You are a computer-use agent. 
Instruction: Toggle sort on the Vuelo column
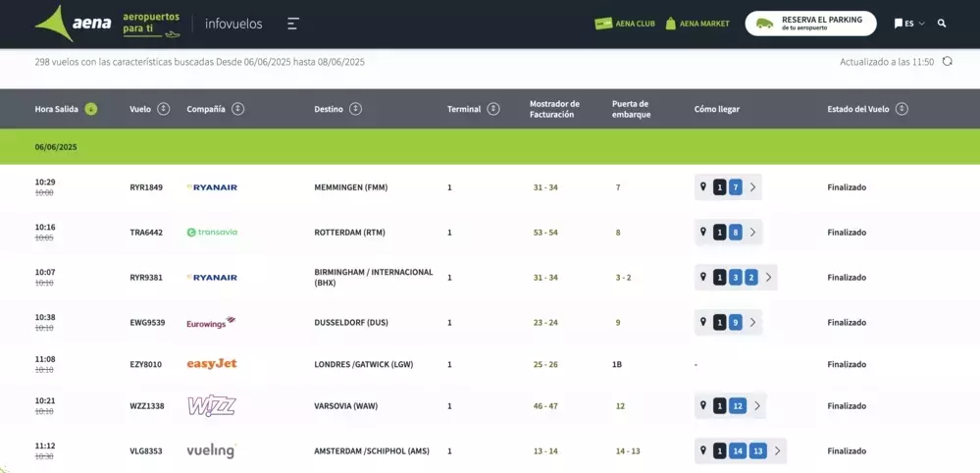(x=163, y=109)
